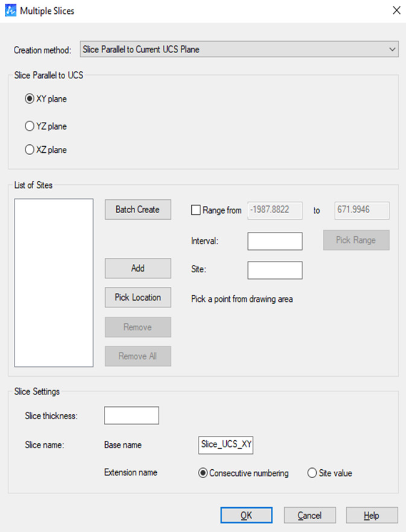
Task: Open Help for the dialog
Action: (x=372, y=515)
